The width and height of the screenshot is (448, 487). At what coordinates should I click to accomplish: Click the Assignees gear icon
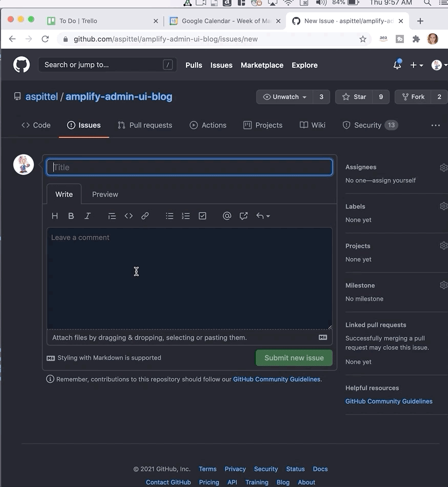click(x=444, y=168)
